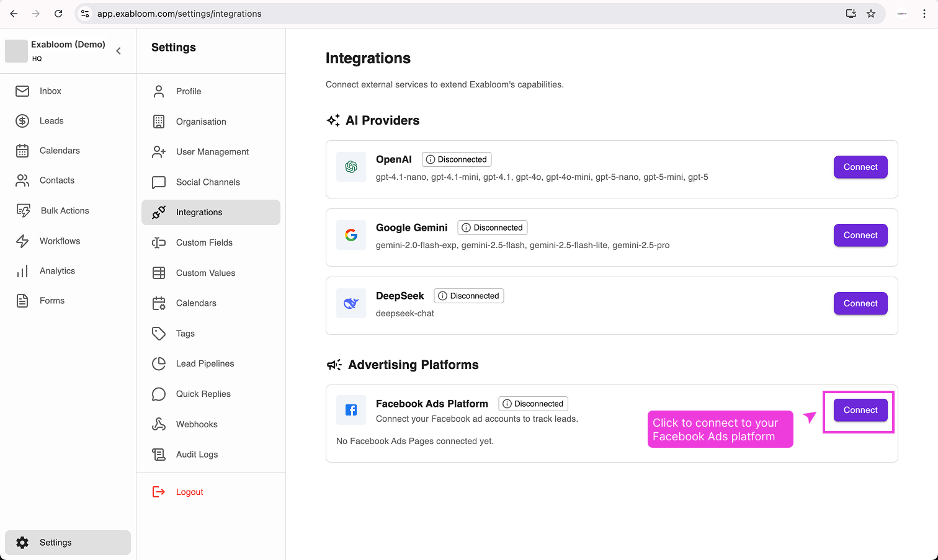Collapse the Exabloom navigation sidebar

(x=118, y=51)
